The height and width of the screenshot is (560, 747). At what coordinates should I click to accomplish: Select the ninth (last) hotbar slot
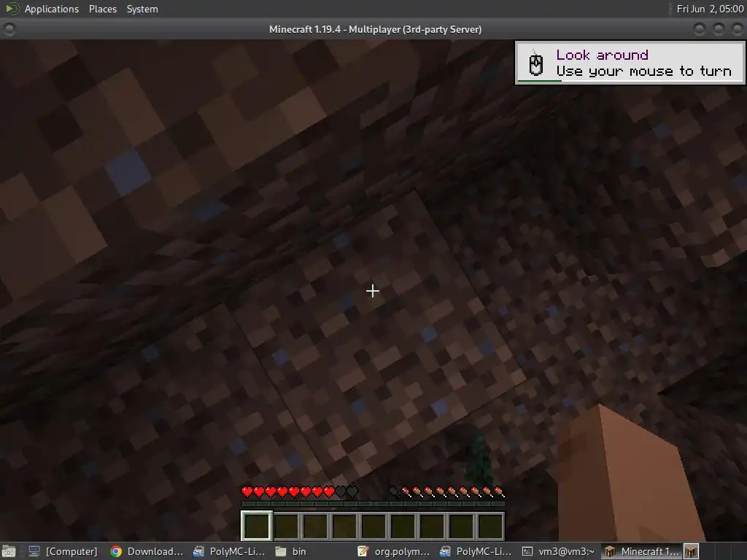[x=490, y=526]
